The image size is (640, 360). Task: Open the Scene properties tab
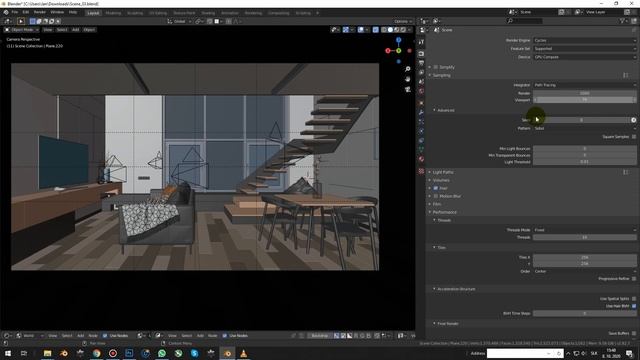[x=421, y=82]
